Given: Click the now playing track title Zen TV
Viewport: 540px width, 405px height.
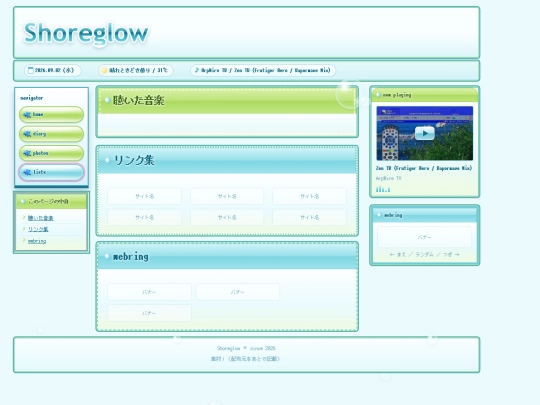Looking at the screenshot, I should (x=424, y=168).
